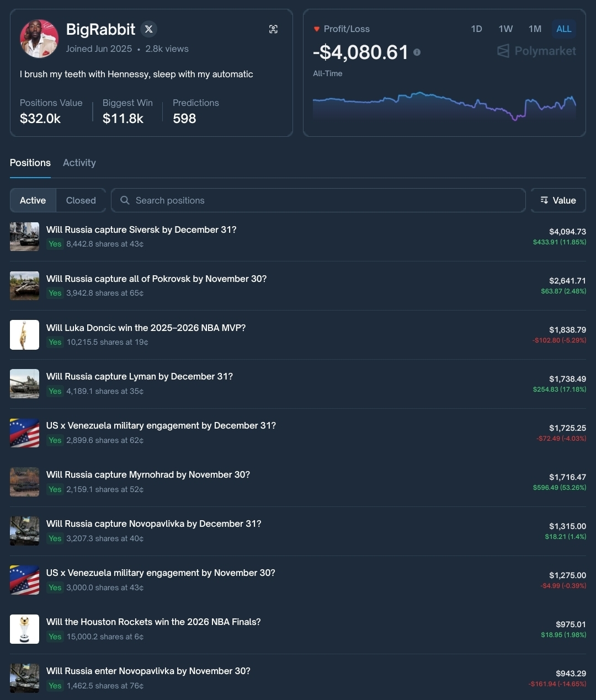Open 'Will the Houston Rockets win 2026 Finals'
This screenshot has height=700, width=596.
click(153, 622)
